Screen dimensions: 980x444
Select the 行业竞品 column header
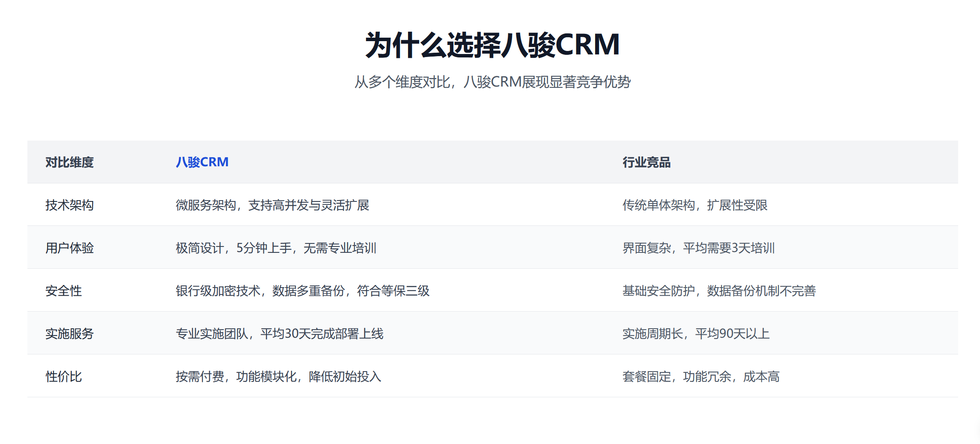point(646,162)
